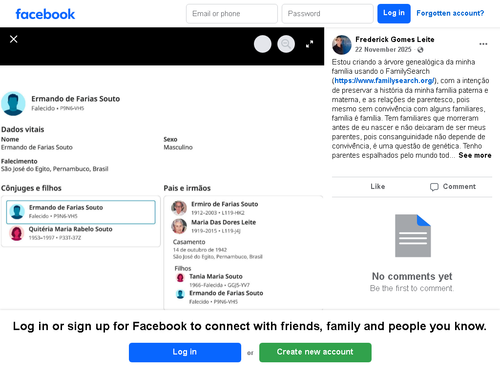Image resolution: width=500 pixels, height=375 pixels.
Task: Close the photo viewer with X
Action: pyautogui.click(x=14, y=39)
